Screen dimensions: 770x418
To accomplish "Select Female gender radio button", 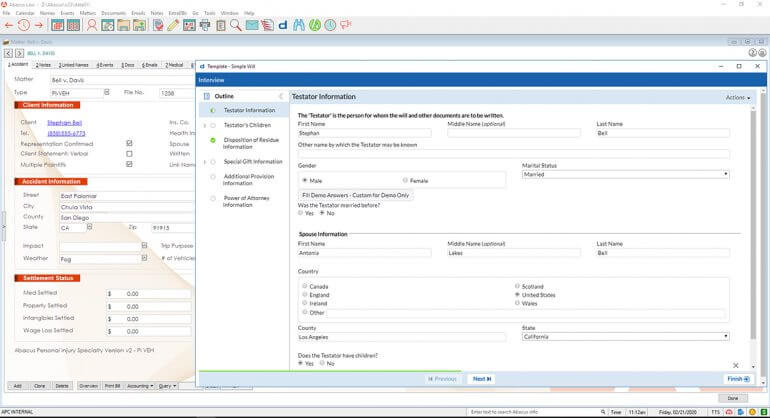I will tap(405, 180).
